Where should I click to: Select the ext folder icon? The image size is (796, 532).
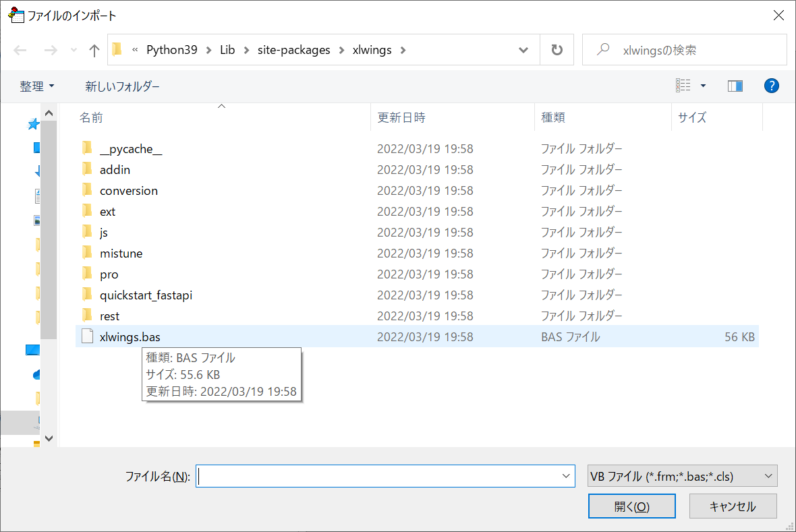tap(87, 210)
